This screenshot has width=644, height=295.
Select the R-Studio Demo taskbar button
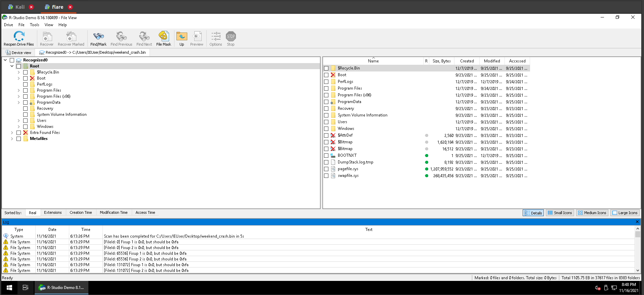[62, 288]
